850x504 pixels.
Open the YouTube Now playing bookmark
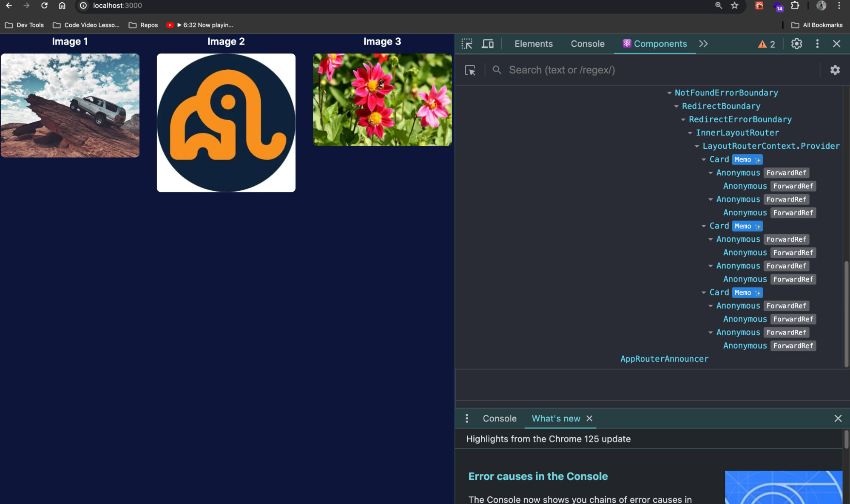(200, 25)
